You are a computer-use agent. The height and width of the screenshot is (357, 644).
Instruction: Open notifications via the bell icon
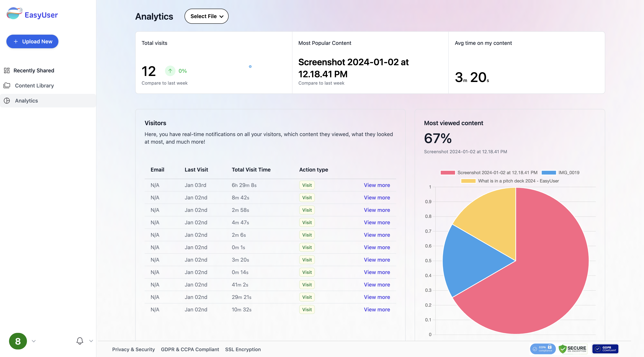click(x=79, y=341)
